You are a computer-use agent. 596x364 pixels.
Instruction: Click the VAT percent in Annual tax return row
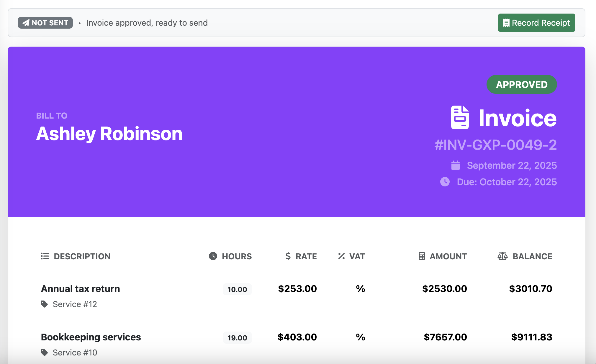361,288
